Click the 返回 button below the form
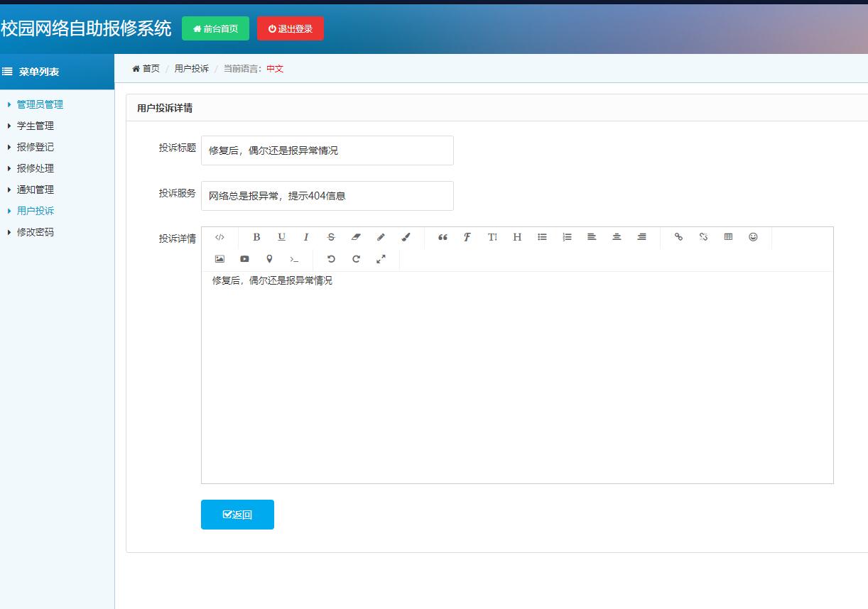Screen dimensions: 868x609 pyautogui.click(x=237, y=514)
